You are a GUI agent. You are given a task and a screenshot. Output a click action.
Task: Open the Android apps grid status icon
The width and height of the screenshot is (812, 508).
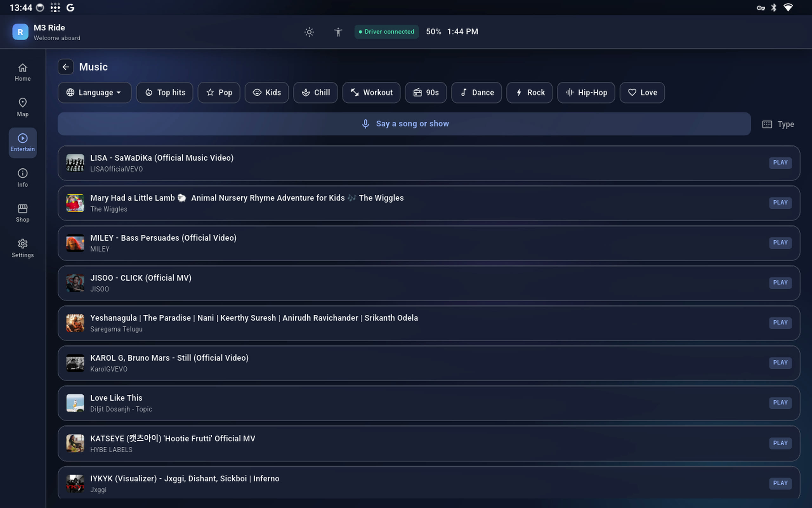click(56, 7)
